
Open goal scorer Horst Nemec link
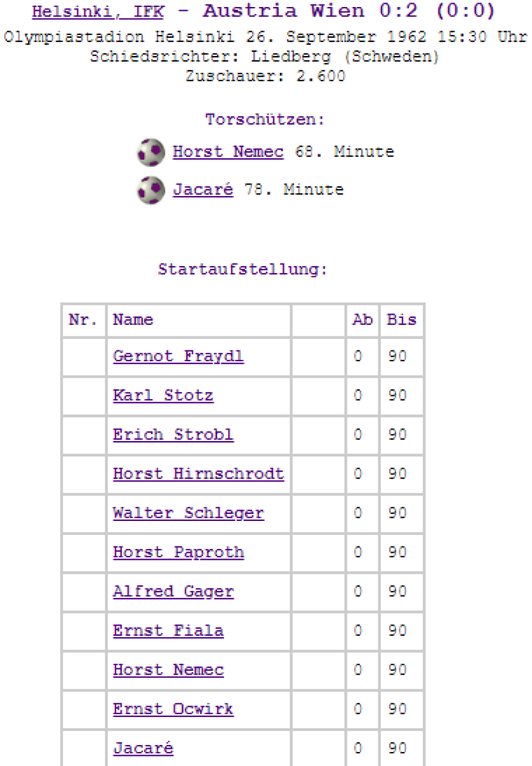pos(228,152)
